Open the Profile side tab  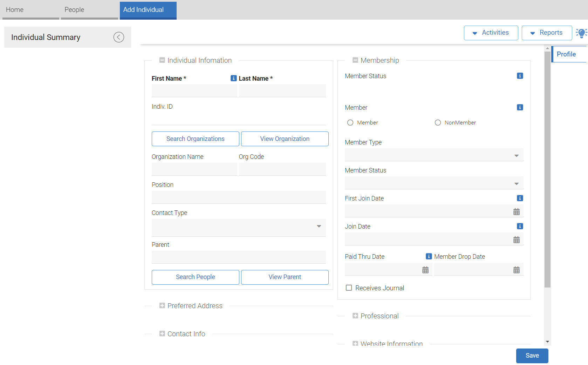click(x=569, y=54)
